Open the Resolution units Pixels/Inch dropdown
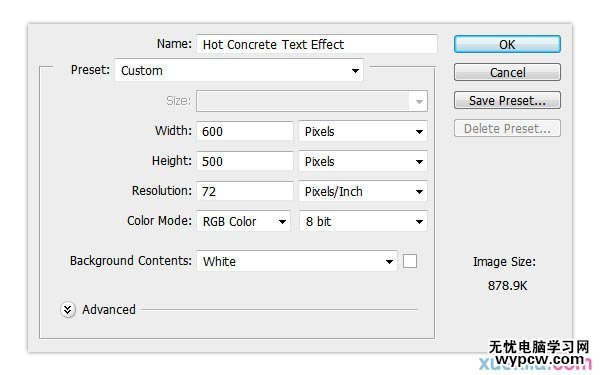The image size is (600, 375). coord(363,191)
